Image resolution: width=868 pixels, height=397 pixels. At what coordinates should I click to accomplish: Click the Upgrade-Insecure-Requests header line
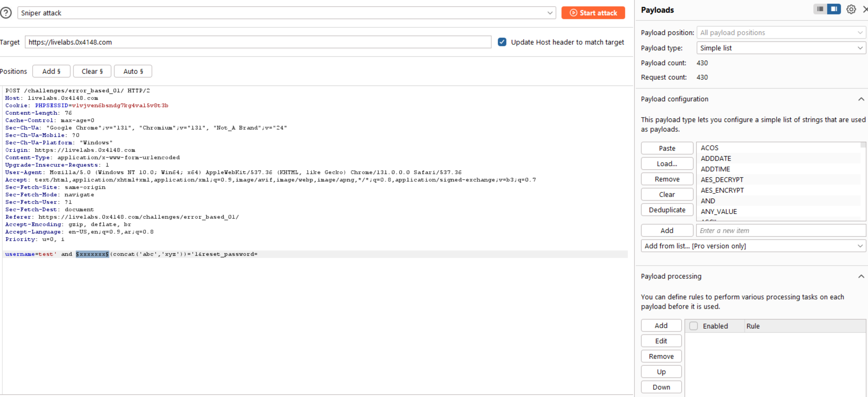[57, 165]
